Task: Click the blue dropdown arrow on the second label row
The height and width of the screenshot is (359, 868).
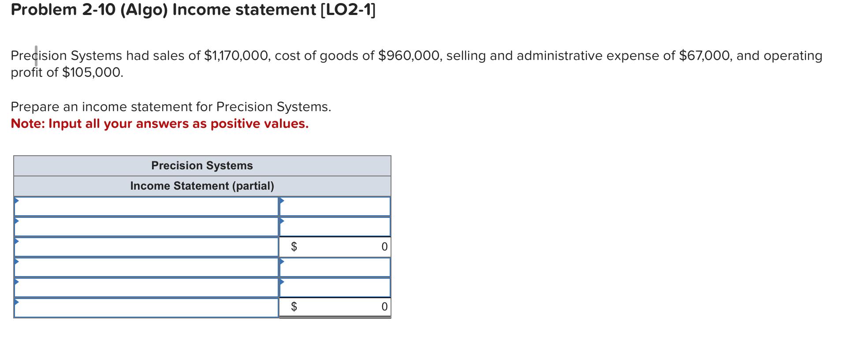Action: coord(17,222)
